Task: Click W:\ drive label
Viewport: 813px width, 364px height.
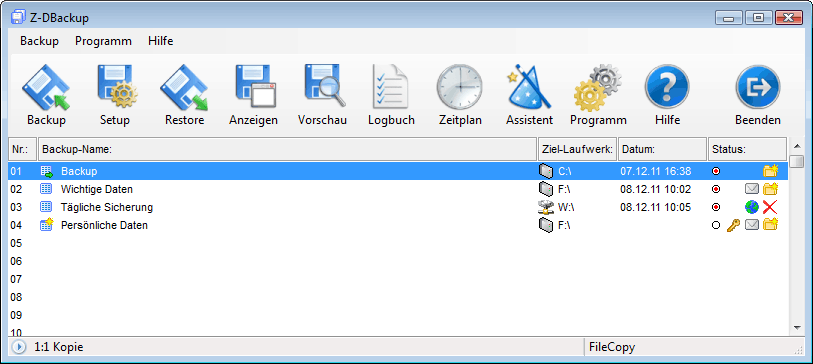Action: tap(566, 207)
